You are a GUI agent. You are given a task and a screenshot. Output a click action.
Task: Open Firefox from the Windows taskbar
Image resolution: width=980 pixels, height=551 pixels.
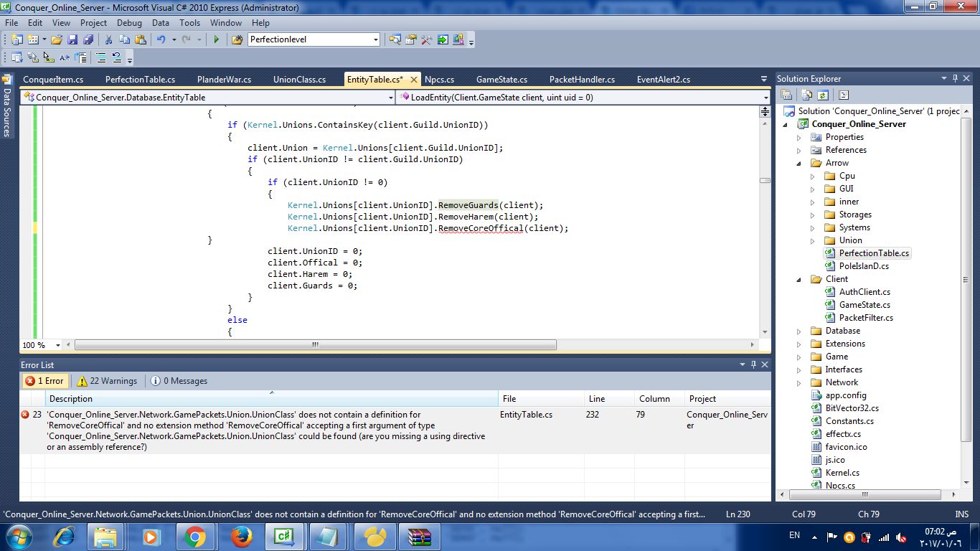(242, 536)
